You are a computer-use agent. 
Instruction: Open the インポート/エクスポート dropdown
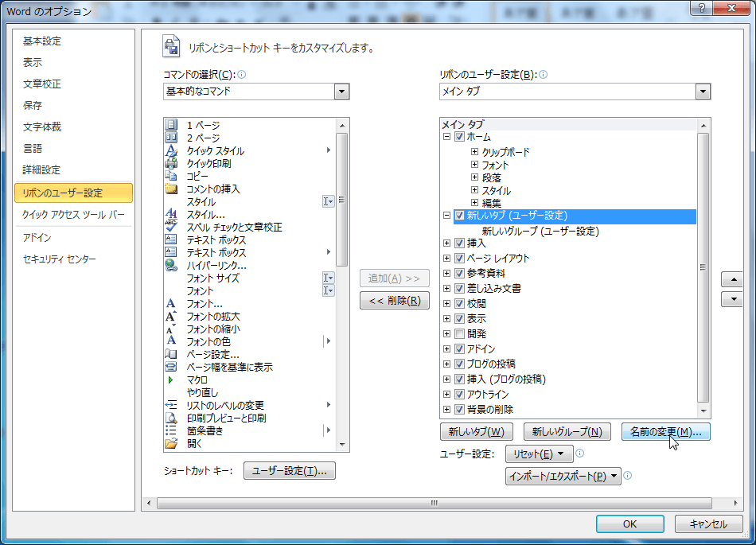tap(563, 476)
